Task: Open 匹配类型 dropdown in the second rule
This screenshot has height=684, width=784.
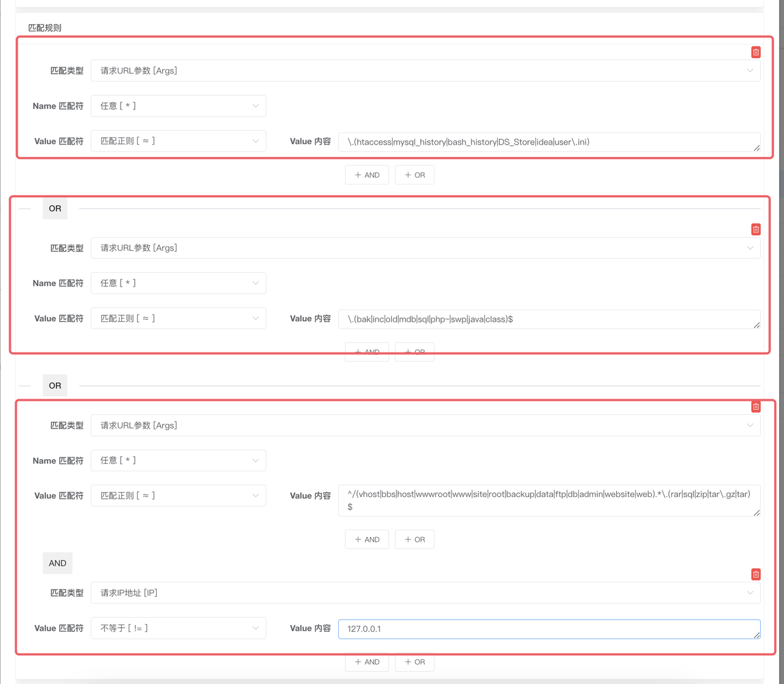Action: click(x=425, y=248)
